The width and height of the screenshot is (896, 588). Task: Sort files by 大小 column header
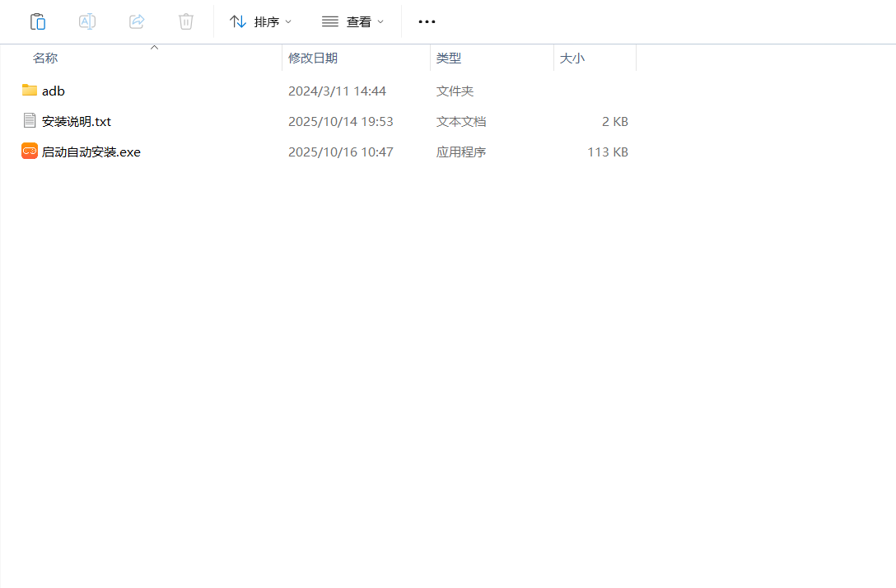point(572,58)
